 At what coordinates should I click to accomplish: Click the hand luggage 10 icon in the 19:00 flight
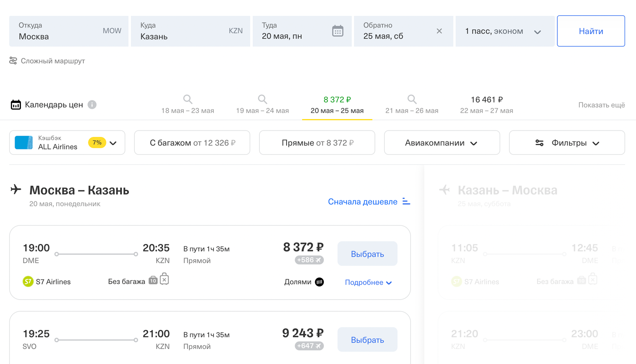coord(153,280)
